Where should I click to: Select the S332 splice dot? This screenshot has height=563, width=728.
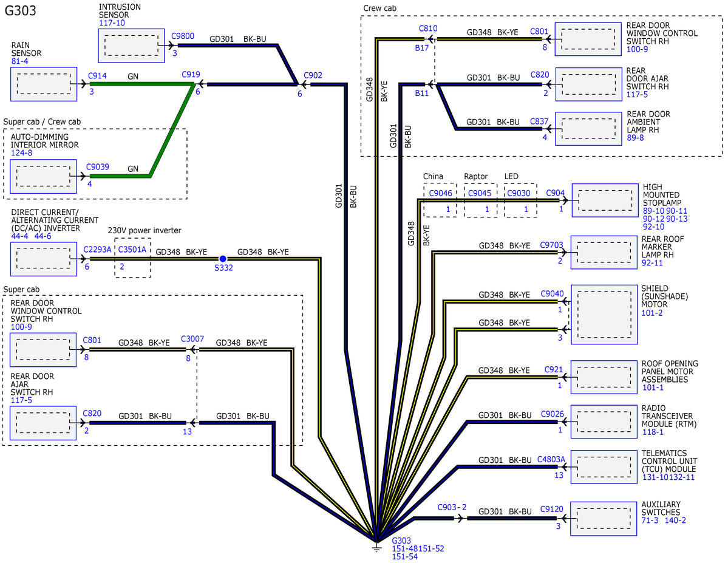[x=223, y=259]
